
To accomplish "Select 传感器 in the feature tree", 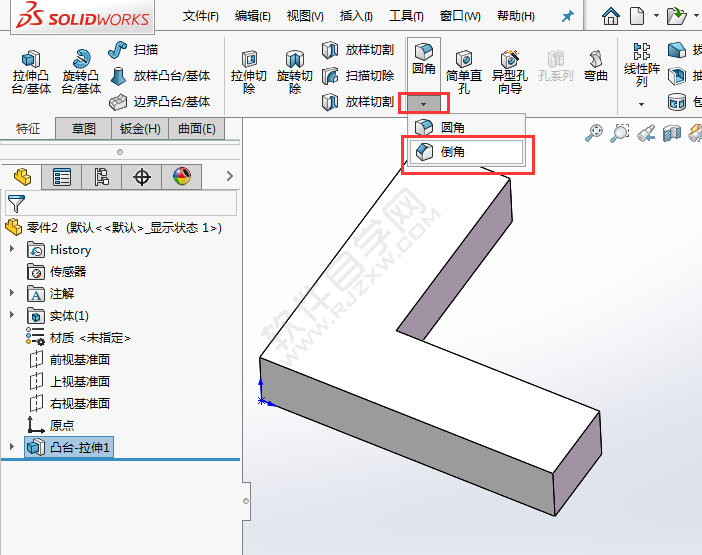I will click(57, 272).
